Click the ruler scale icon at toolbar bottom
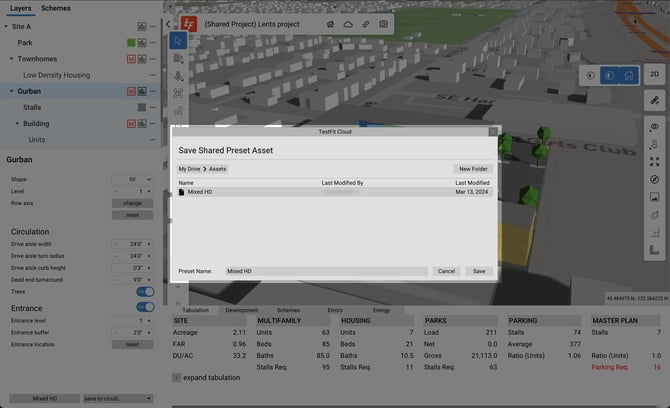The height and width of the screenshot is (408, 670). (x=654, y=250)
